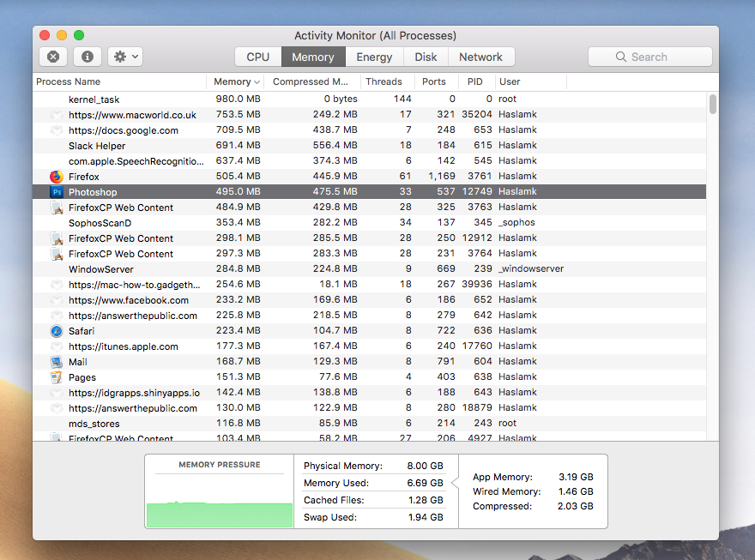Click the shield icon beside macworld.co.uk
Image resolution: width=755 pixels, height=560 pixels.
click(57, 115)
